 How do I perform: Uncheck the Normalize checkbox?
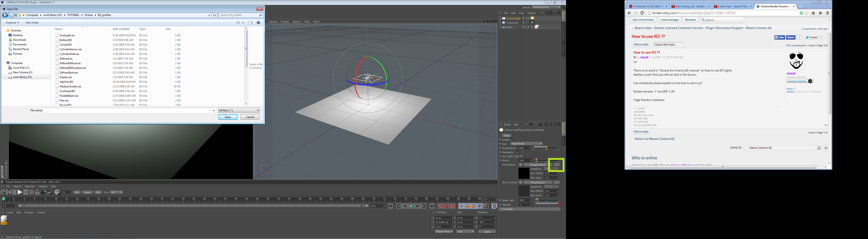click(x=518, y=152)
